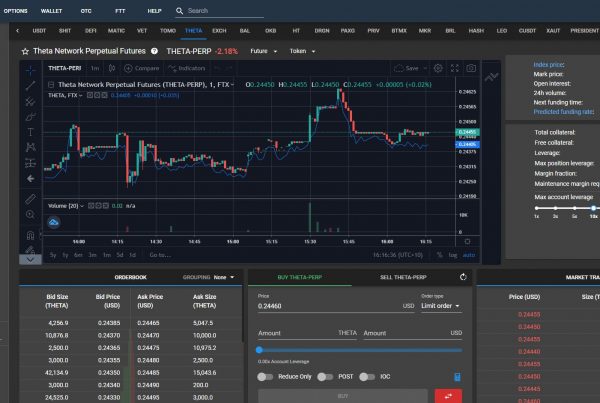Screen dimensions: 600x403
Task: Open the WALLET menu
Action: [51, 11]
